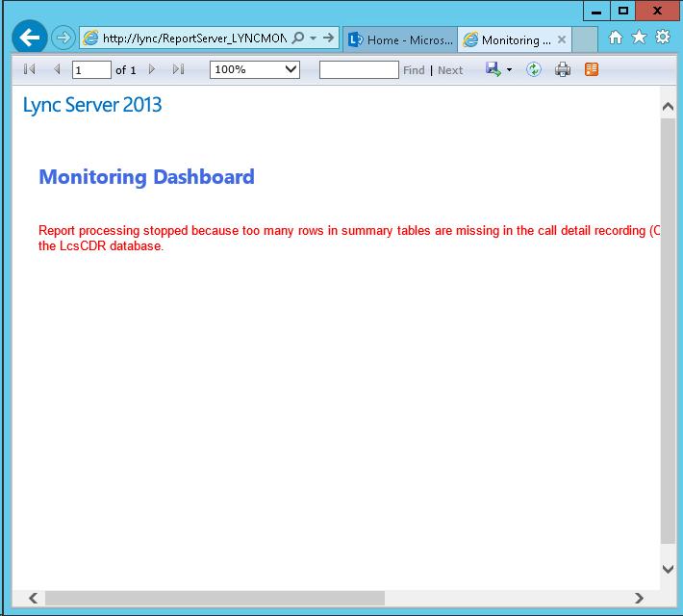Click the horizontal scrollbar left arrow
This screenshot has height=616, width=683.
click(33, 598)
